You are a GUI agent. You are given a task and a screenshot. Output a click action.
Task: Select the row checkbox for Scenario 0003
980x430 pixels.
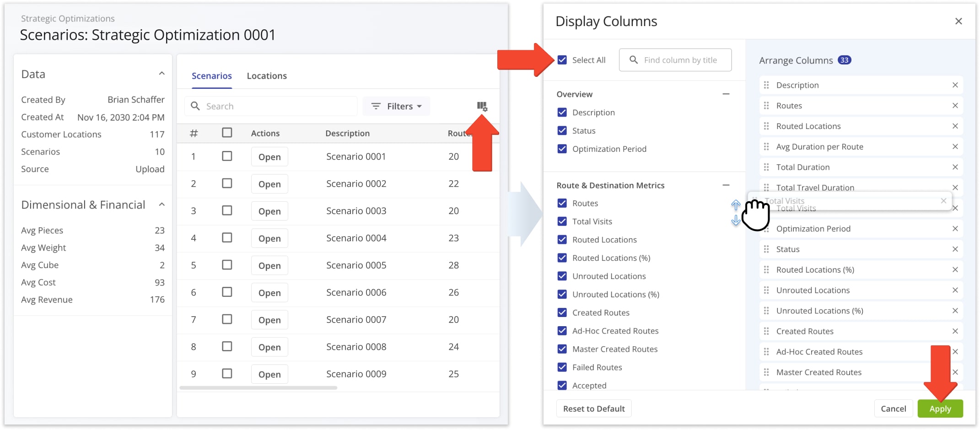point(227,210)
